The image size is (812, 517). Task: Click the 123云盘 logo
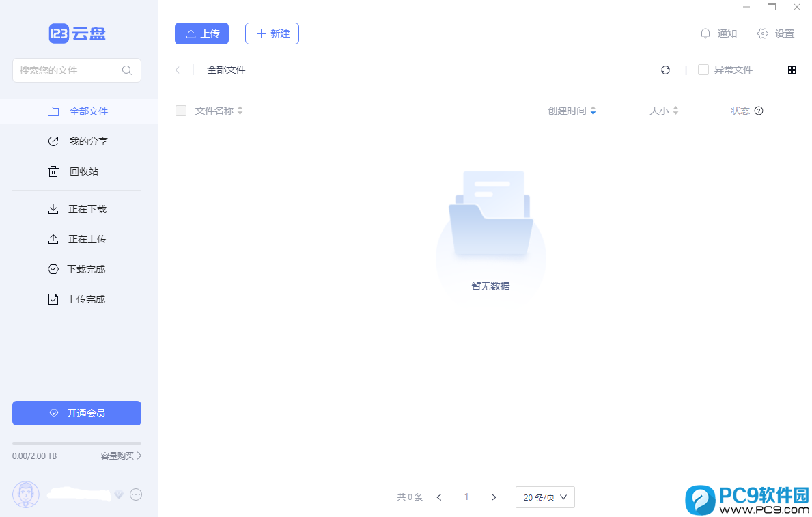coord(77,33)
